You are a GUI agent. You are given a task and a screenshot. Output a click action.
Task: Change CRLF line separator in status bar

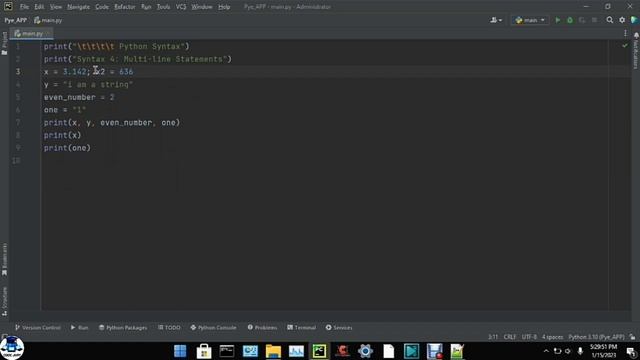coord(510,337)
